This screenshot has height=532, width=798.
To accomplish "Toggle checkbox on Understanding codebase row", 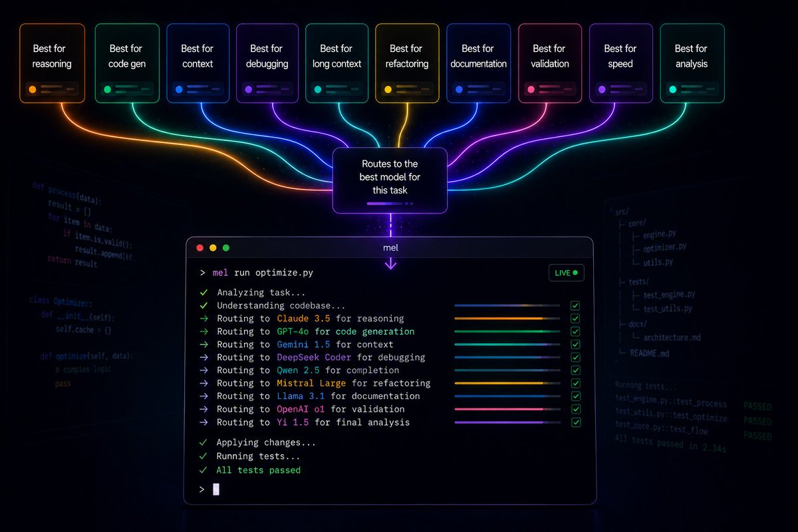I will pos(575,306).
